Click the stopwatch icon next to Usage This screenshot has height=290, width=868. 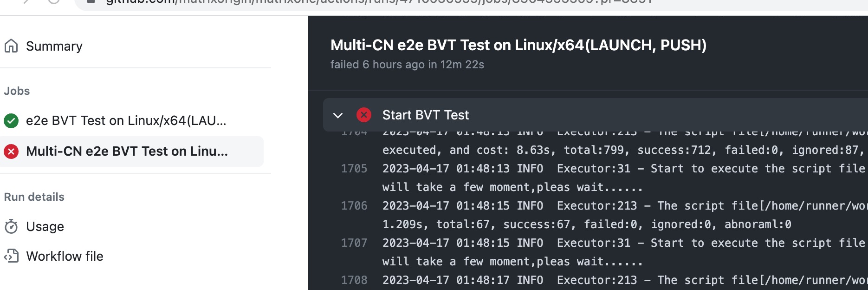(11, 226)
